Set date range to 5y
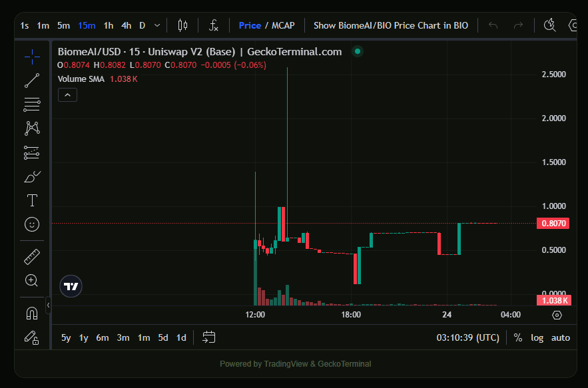This screenshot has width=588, height=388. pos(66,338)
